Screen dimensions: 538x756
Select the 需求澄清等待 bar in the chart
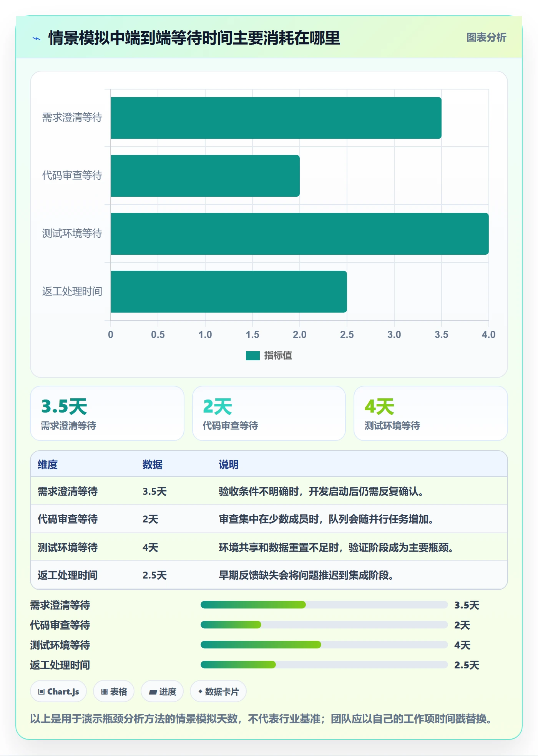(276, 118)
